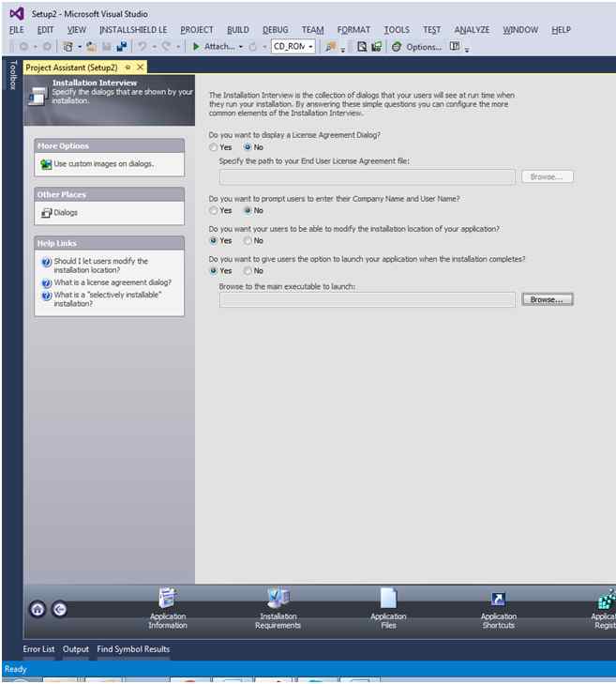The width and height of the screenshot is (616, 684).
Task: Expand the New Project dropdown arrow
Action: point(80,47)
